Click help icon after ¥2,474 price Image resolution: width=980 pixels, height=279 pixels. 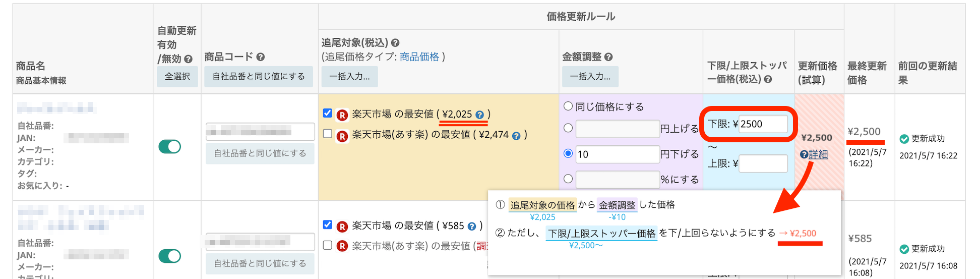coord(516,135)
